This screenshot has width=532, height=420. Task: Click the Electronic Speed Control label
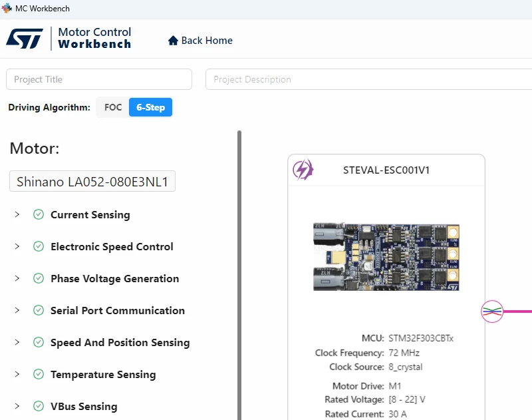[x=112, y=246]
